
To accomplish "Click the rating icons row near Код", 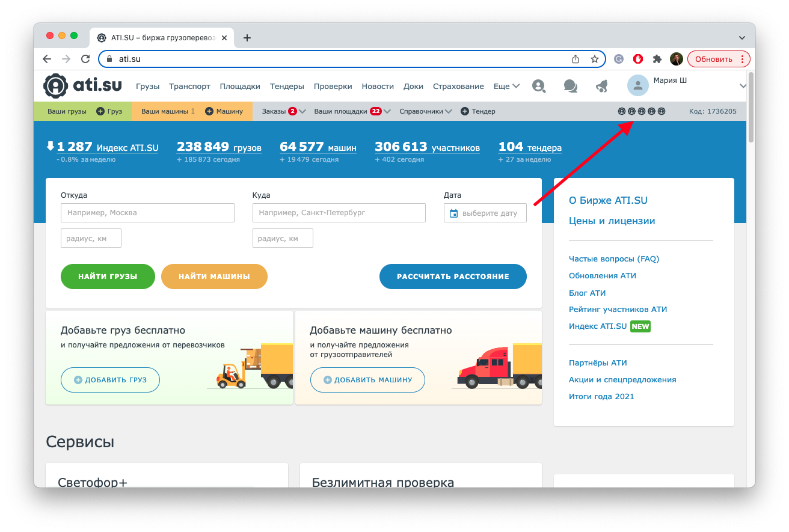I will coord(642,111).
